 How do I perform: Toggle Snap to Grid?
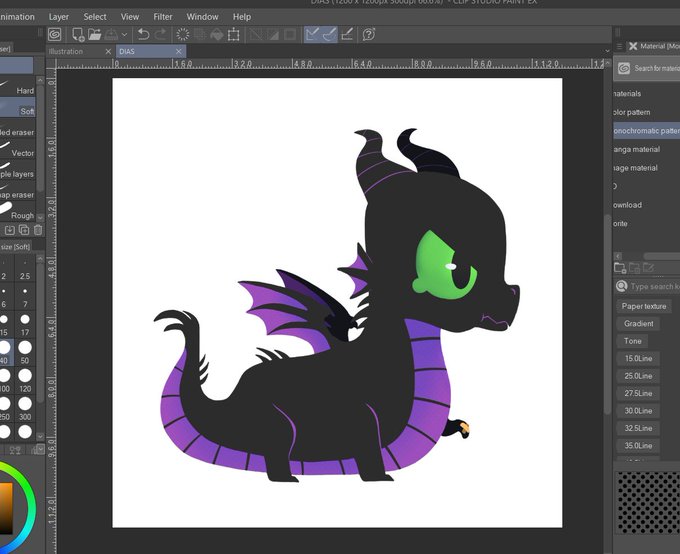[x=347, y=34]
